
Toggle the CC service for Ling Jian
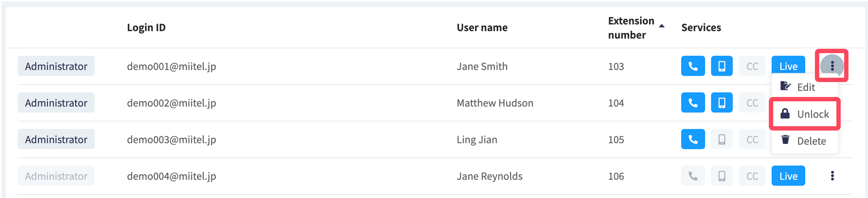point(752,139)
